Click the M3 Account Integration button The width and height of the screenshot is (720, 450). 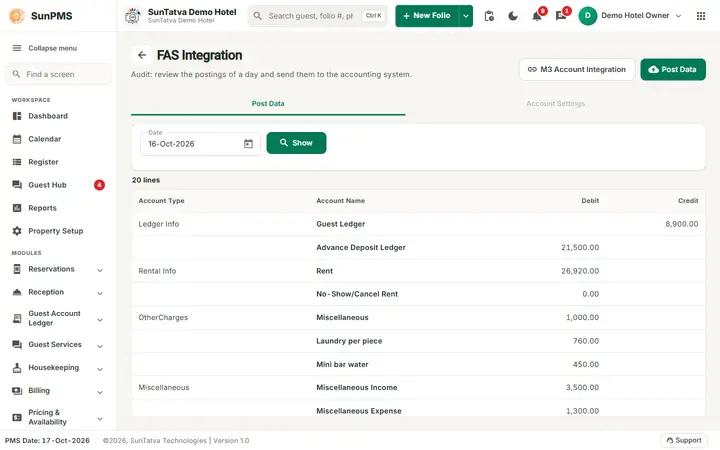[x=577, y=69]
